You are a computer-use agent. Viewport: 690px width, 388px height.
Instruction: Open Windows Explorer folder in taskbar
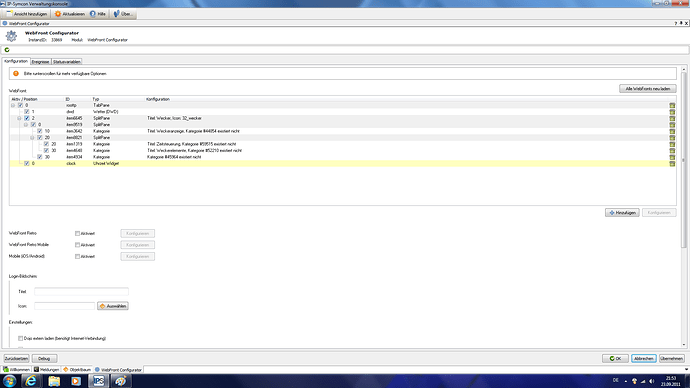54,381
